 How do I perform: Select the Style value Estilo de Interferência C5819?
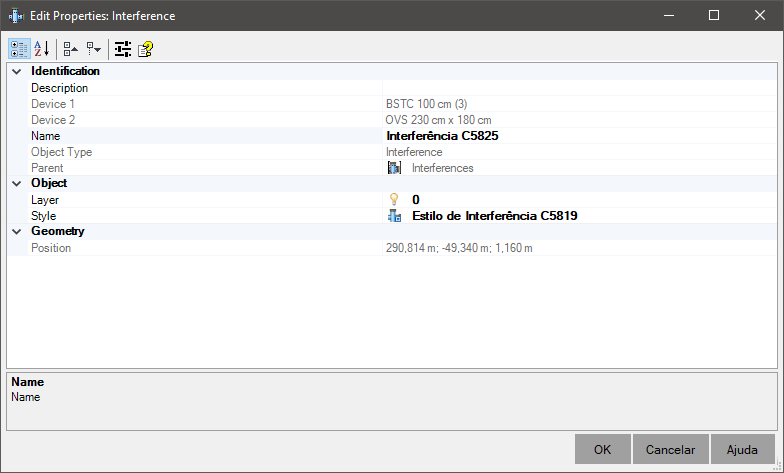(494, 216)
